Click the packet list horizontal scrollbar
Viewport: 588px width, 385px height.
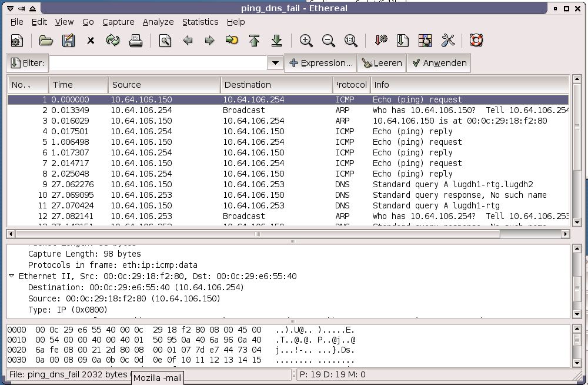(x=288, y=234)
